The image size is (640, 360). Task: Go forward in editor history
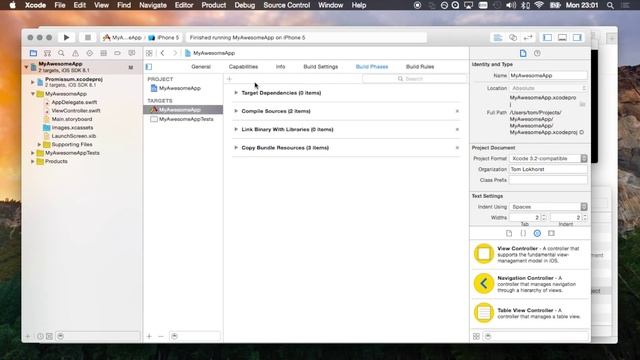point(175,53)
